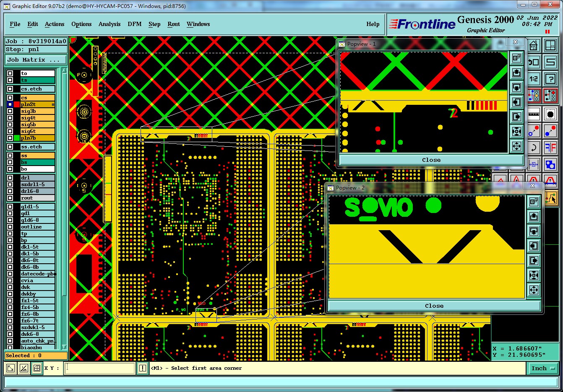Select layer name cvia in list
This screenshot has width=563, height=392.
click(38, 280)
